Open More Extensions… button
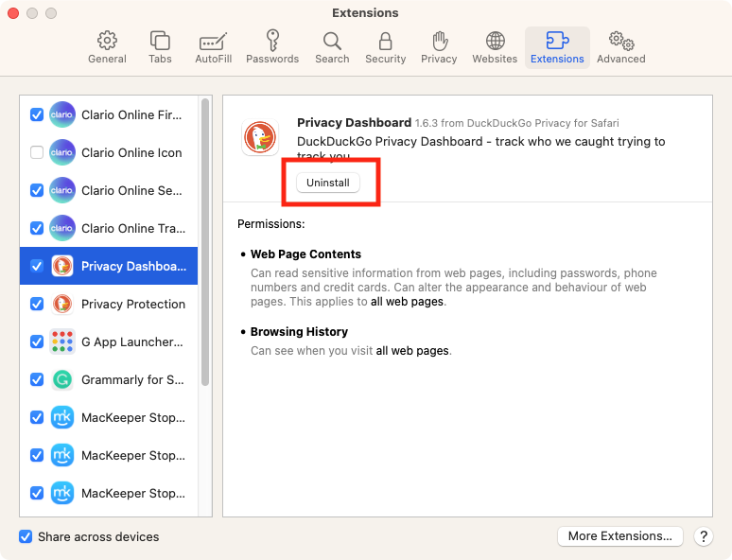The width and height of the screenshot is (732, 560). [x=620, y=536]
